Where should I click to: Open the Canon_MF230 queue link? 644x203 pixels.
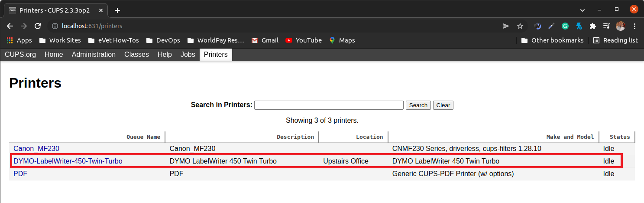tap(36, 149)
